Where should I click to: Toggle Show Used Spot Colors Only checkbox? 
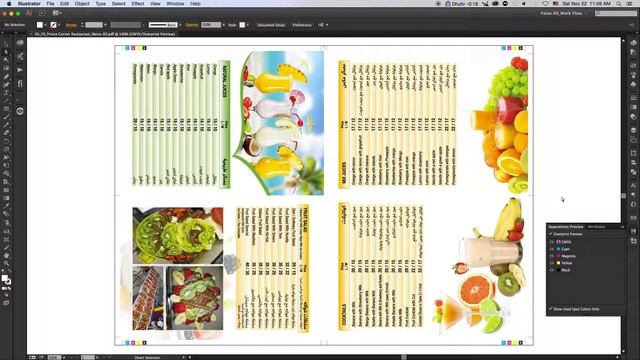click(x=551, y=309)
